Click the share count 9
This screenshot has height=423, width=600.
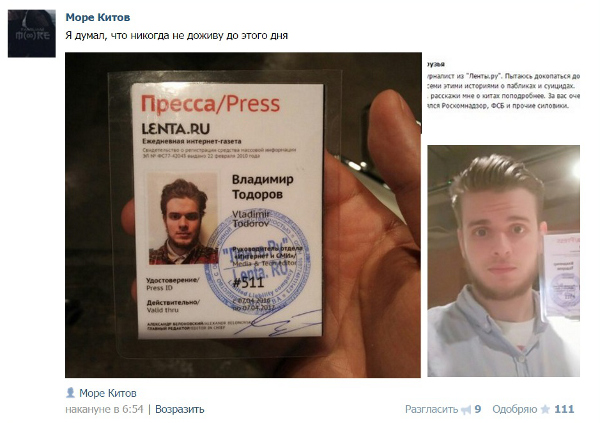tap(478, 409)
